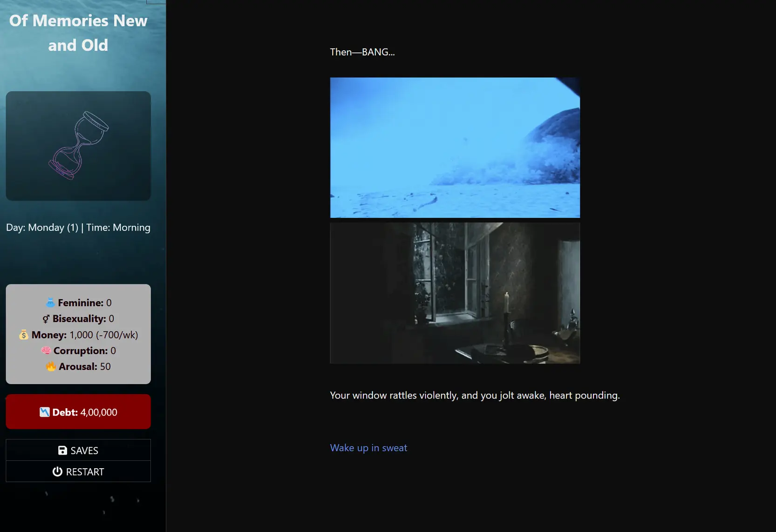Click the hourglass logo image
This screenshot has height=532, width=776.
click(x=78, y=146)
